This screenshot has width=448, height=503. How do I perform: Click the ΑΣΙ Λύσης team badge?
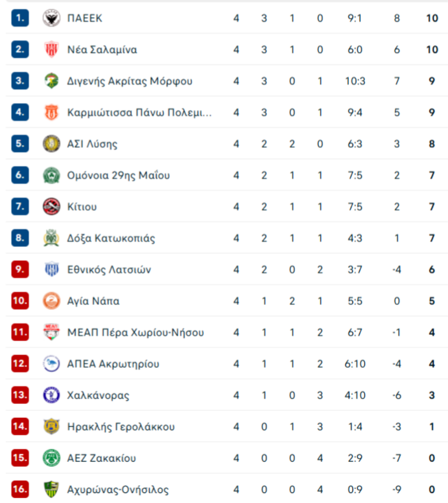(51, 144)
